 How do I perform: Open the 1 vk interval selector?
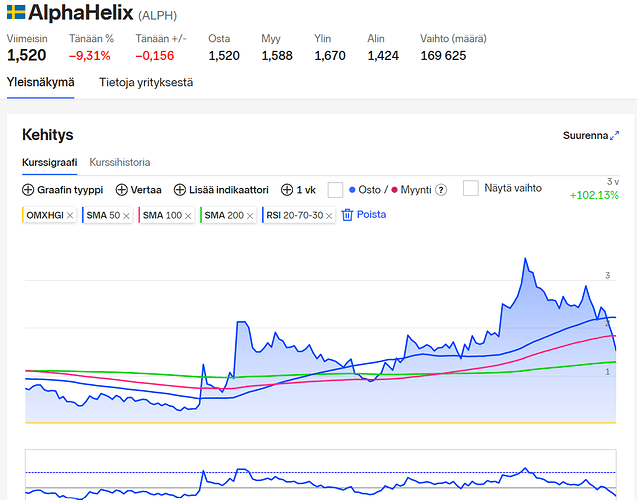click(x=298, y=190)
